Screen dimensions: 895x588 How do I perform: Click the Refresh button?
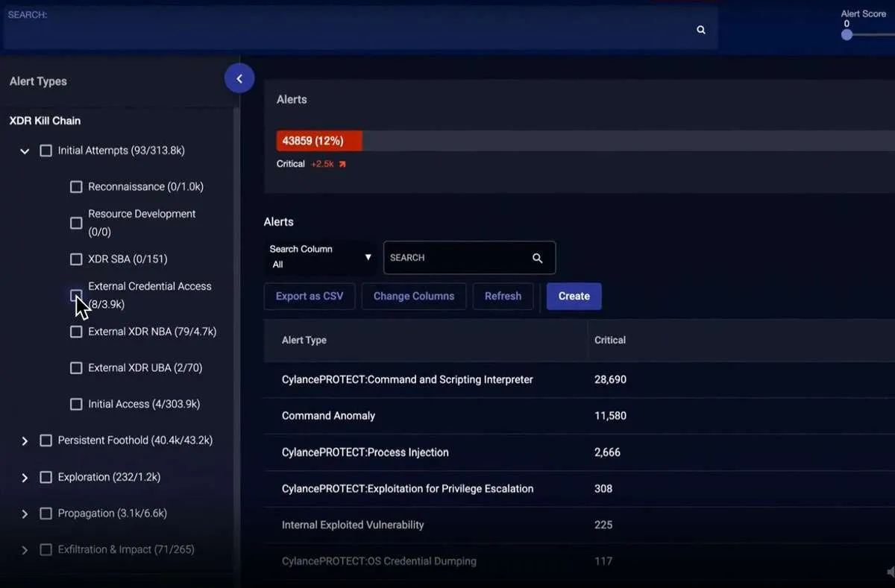[503, 296]
